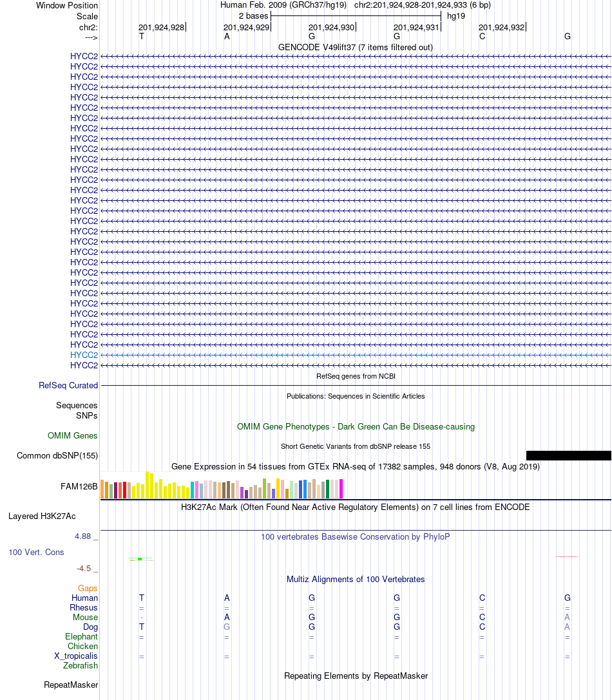
Task: Click the -4.5 PhyloP lower limit value
Action: tap(84, 568)
